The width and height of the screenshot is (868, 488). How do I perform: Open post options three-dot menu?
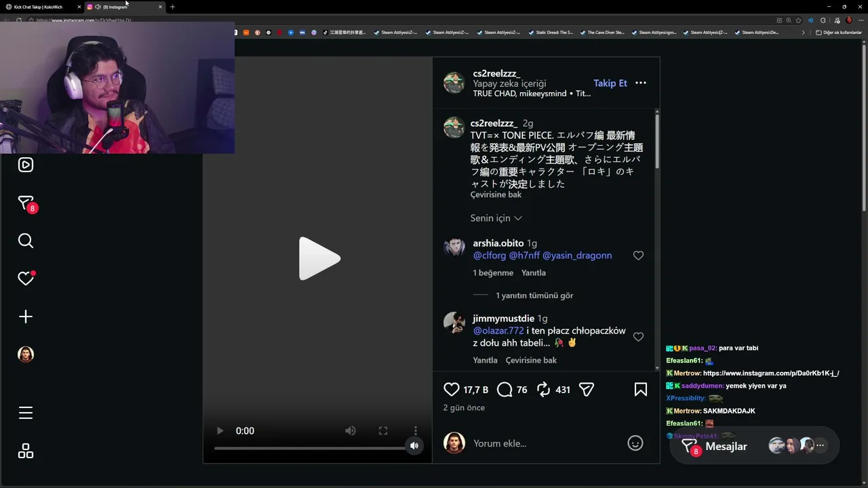tap(641, 83)
